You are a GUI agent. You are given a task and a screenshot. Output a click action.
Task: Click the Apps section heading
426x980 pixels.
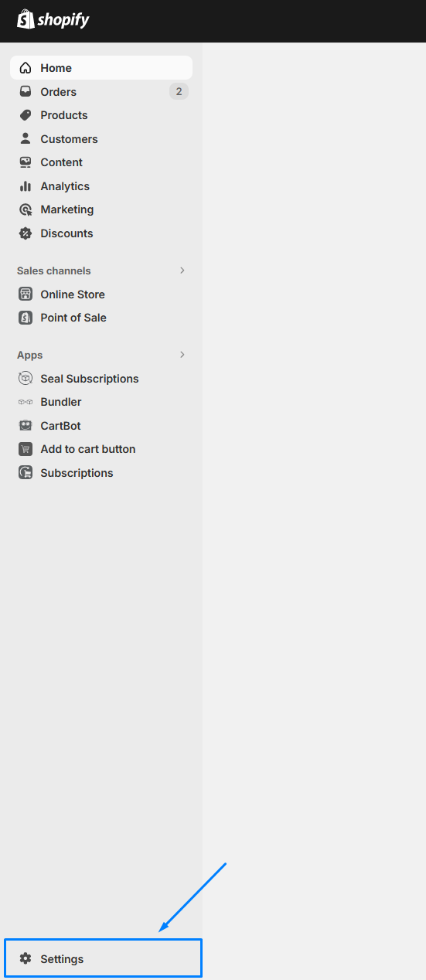coord(30,355)
